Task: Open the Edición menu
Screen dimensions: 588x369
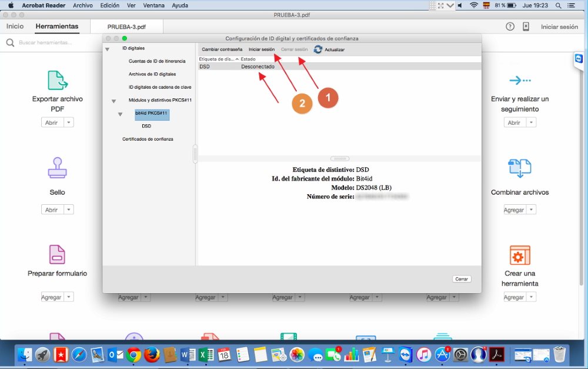Action: pos(109,5)
